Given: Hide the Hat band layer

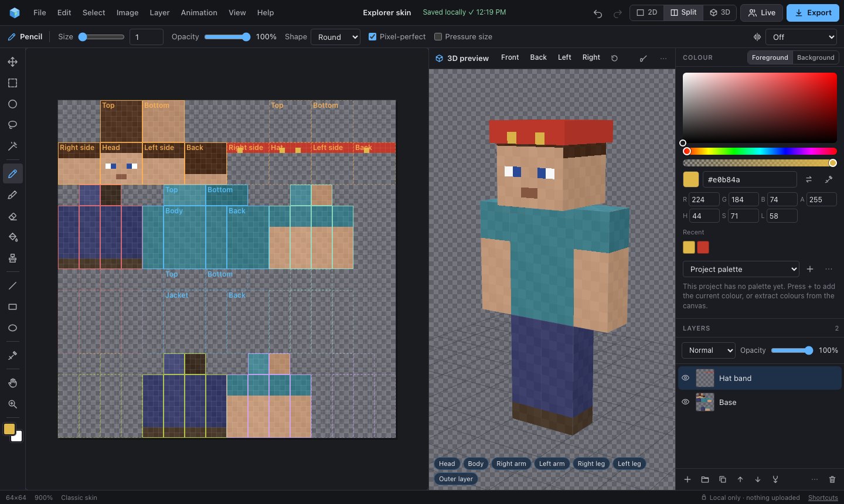Looking at the screenshot, I should [685, 378].
